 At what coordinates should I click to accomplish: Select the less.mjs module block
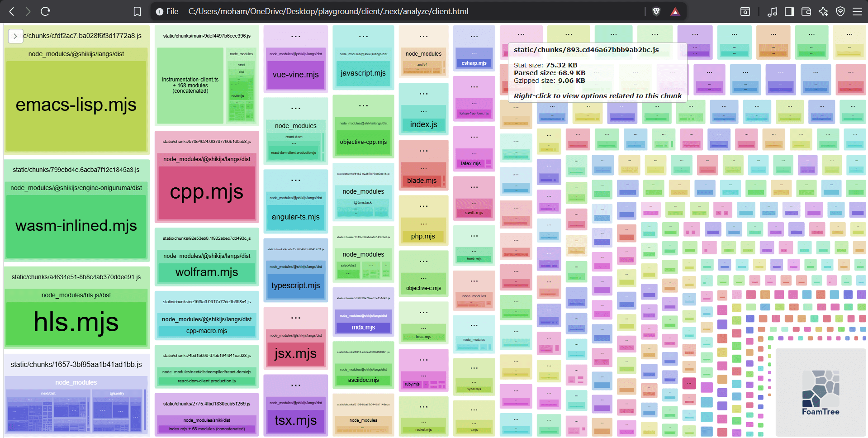pyautogui.click(x=423, y=337)
